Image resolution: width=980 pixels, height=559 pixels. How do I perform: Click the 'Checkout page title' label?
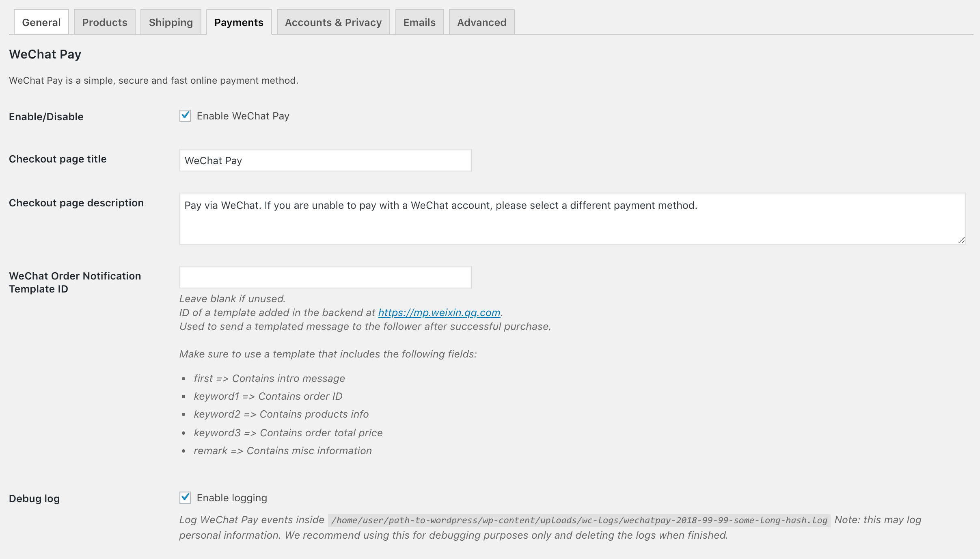click(58, 159)
